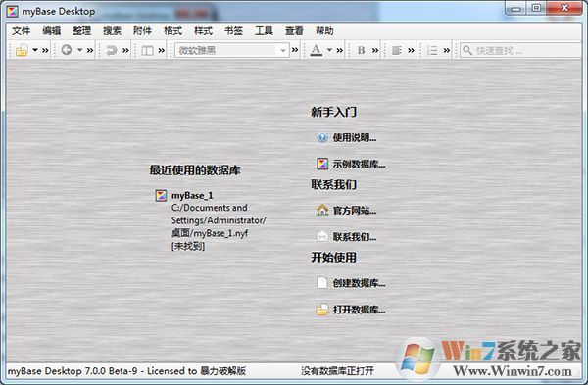The image size is (588, 385).
Task: Open the 编辑 menu
Action: click(51, 31)
